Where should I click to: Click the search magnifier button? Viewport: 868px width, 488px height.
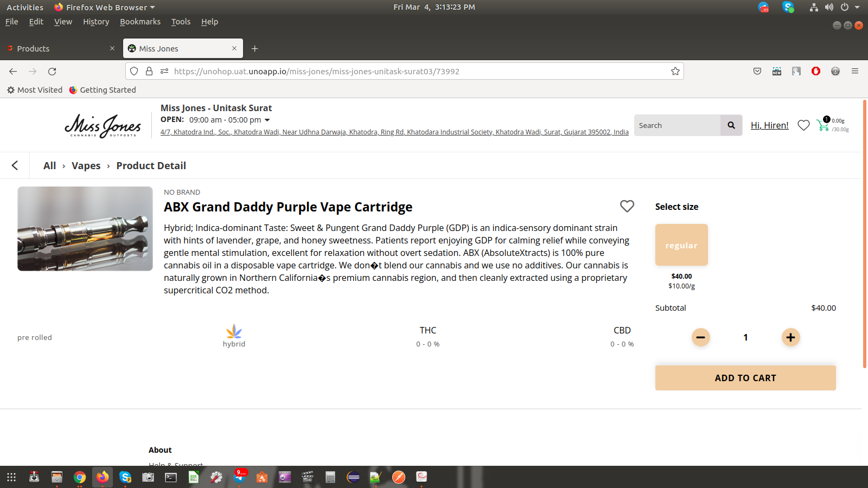tap(731, 125)
